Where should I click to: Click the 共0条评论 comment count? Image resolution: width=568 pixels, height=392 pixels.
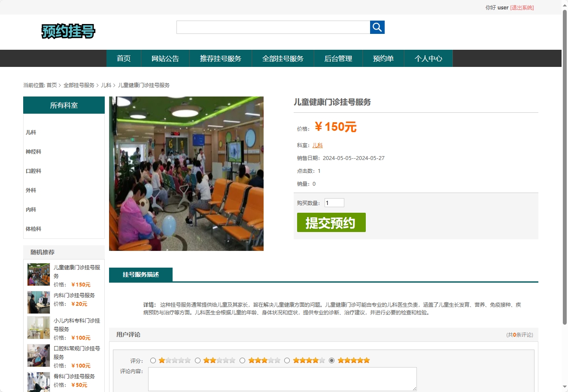(x=520, y=335)
